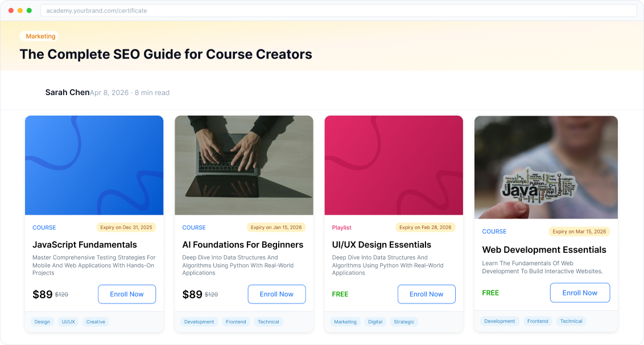644x345 pixels.
Task: Open the UI/UX Design Essentials pink thumbnail
Action: tap(393, 165)
